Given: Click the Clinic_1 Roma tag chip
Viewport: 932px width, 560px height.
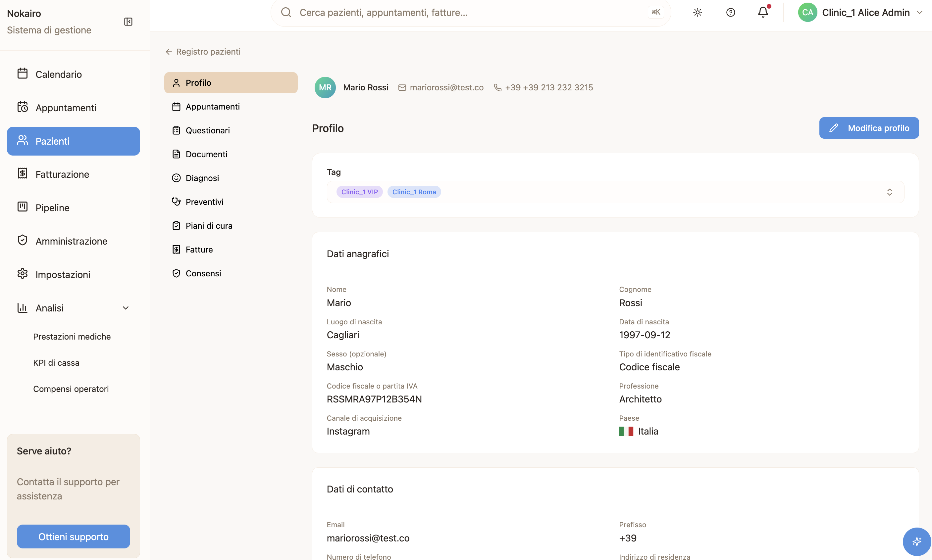Looking at the screenshot, I should point(414,192).
